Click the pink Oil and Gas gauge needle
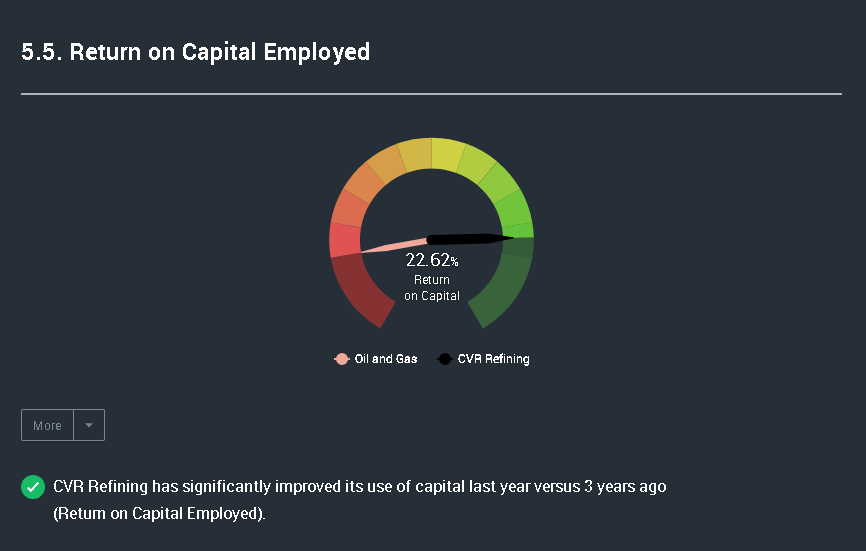This screenshot has width=866, height=551. click(x=393, y=246)
